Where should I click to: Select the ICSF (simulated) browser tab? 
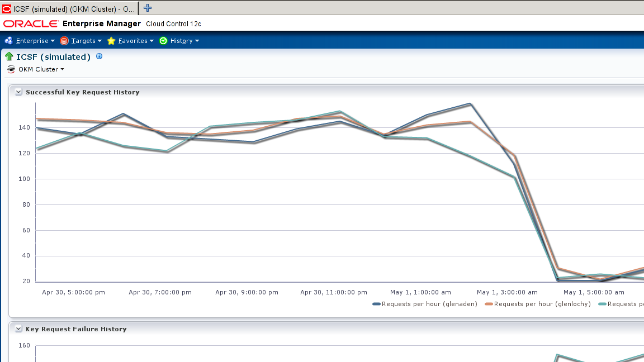(69, 8)
